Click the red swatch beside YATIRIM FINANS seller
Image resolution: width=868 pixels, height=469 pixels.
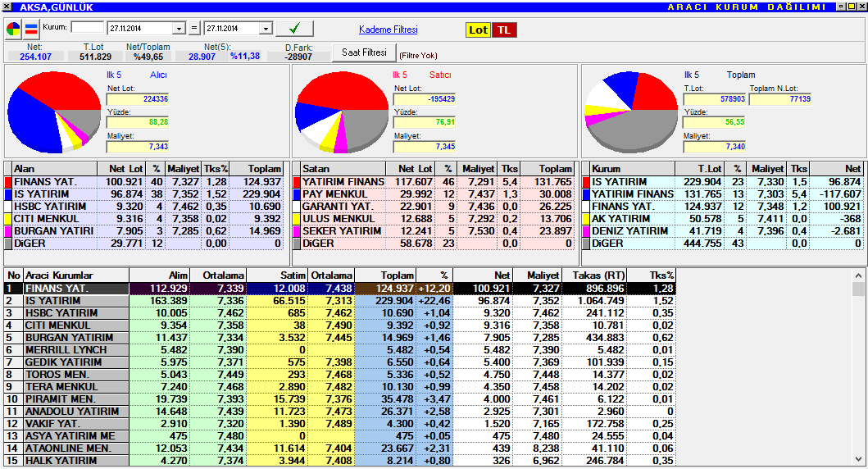(297, 181)
